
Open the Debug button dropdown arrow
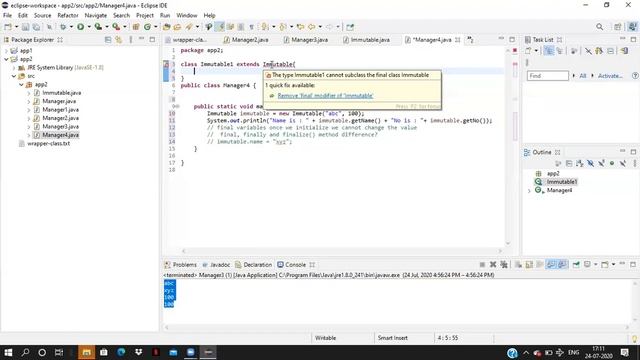point(71,27)
